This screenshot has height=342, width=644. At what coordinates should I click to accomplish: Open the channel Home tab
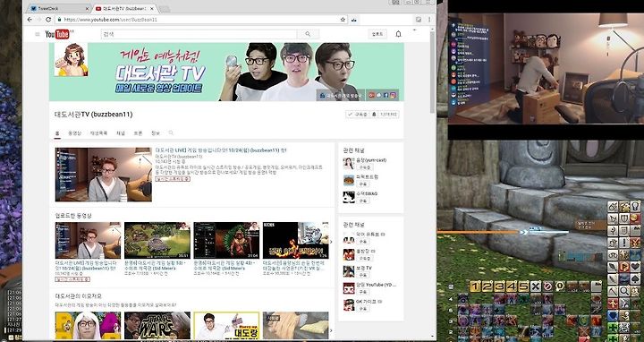[57, 133]
